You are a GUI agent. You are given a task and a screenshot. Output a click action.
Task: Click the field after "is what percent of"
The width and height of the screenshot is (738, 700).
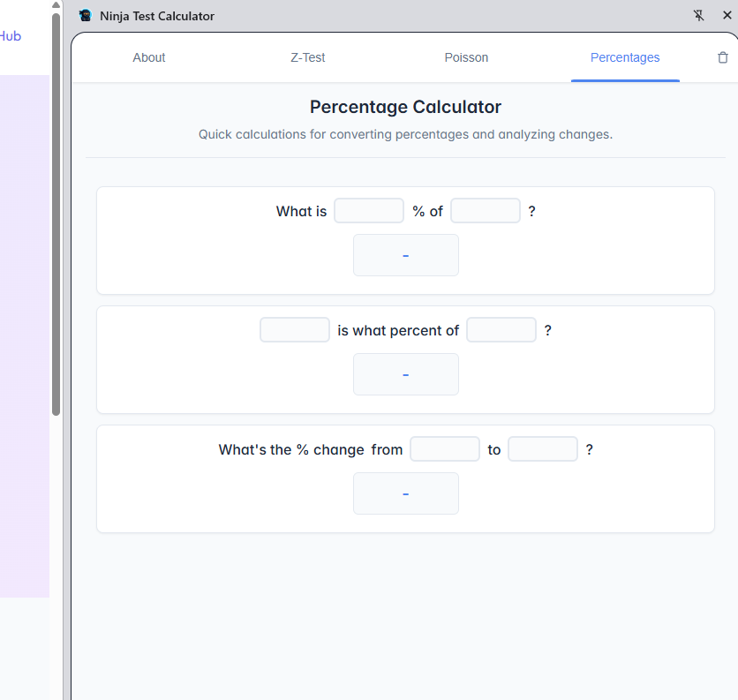point(501,330)
